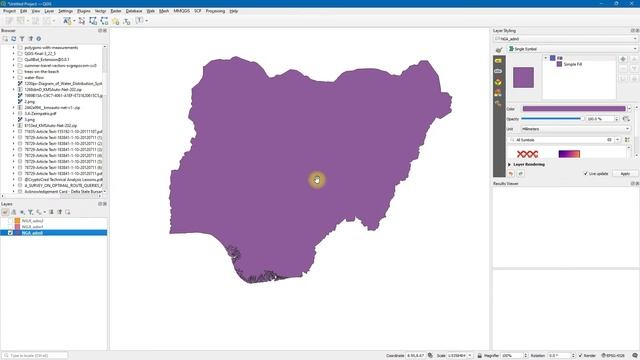Open the Vector menu
Viewport: 640px width, 360px height.
(100, 11)
